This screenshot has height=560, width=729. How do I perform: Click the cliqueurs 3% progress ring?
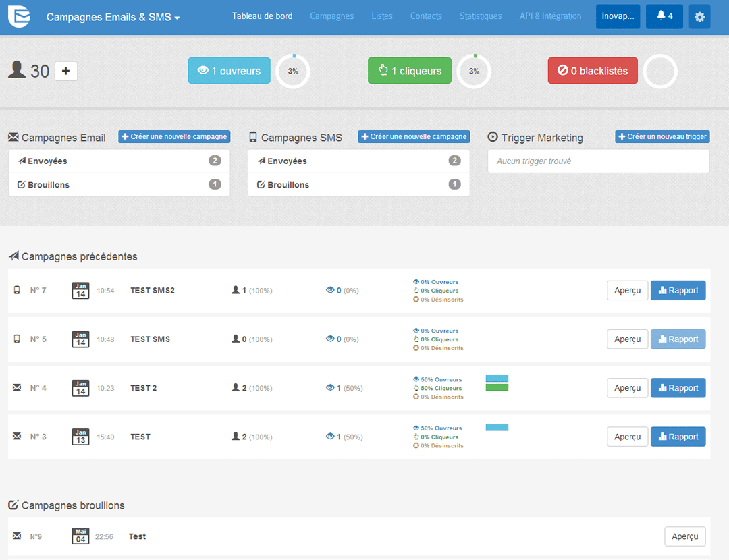[474, 71]
